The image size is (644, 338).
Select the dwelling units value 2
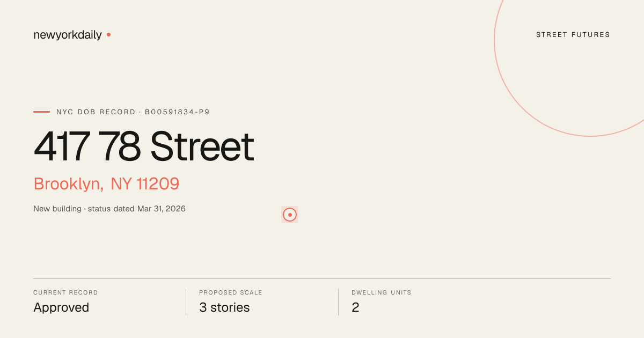tap(355, 307)
